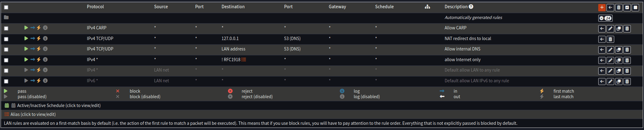Delete the NAT redirect dns to local rule

(x=610, y=39)
